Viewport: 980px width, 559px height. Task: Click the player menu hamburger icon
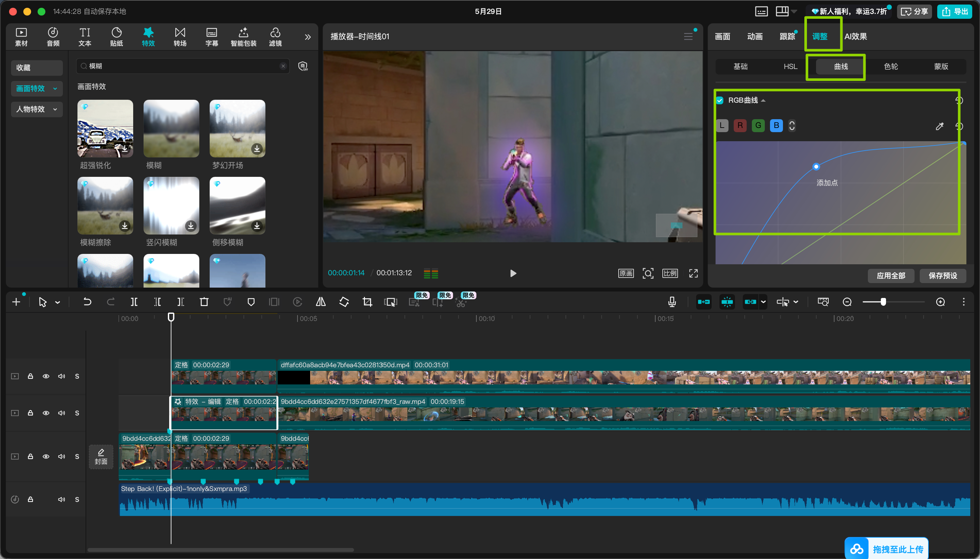pos(688,37)
